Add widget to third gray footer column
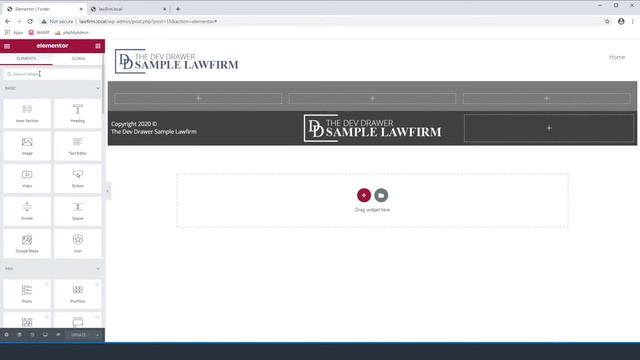Screen dimensions: 640x360 547,98
